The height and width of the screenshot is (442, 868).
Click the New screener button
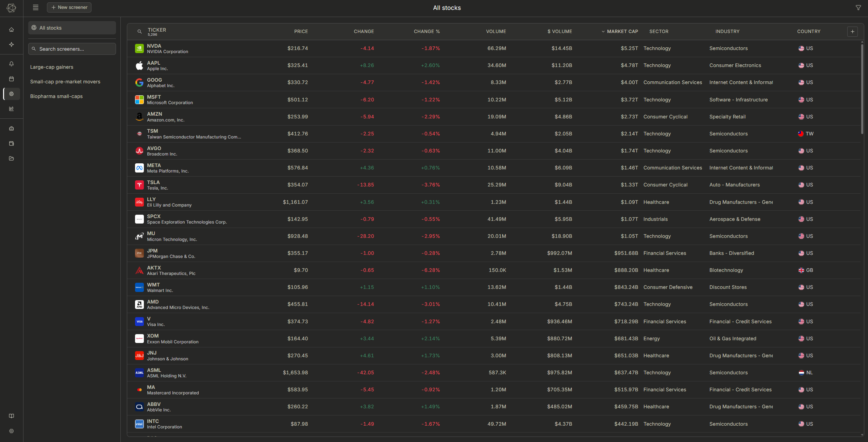(69, 7)
